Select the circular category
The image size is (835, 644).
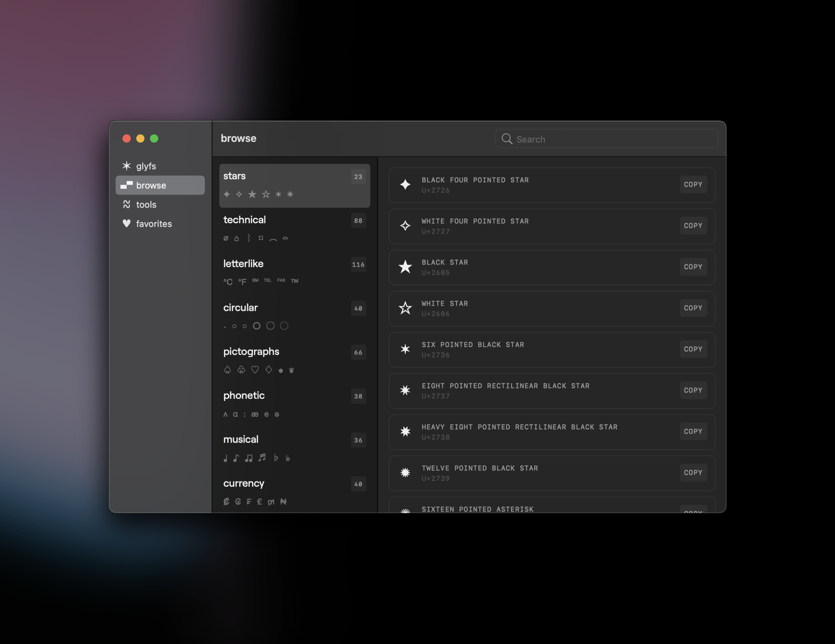pos(294,316)
